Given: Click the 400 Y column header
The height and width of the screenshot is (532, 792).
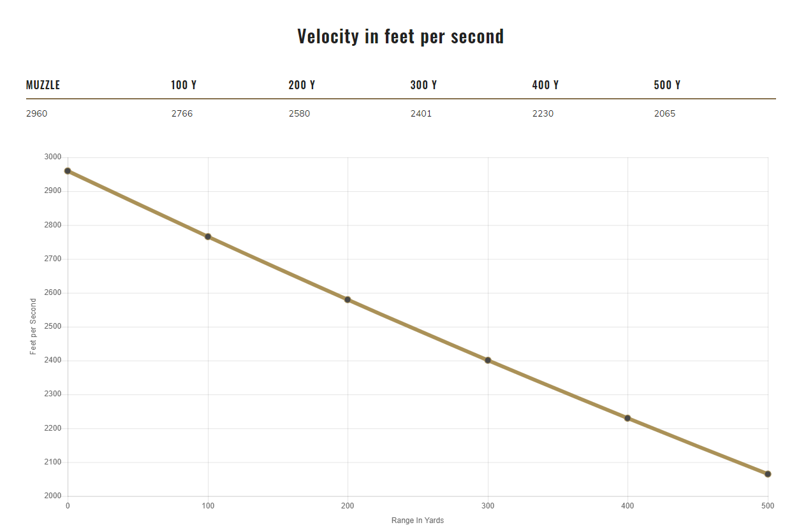Looking at the screenshot, I should point(545,85).
